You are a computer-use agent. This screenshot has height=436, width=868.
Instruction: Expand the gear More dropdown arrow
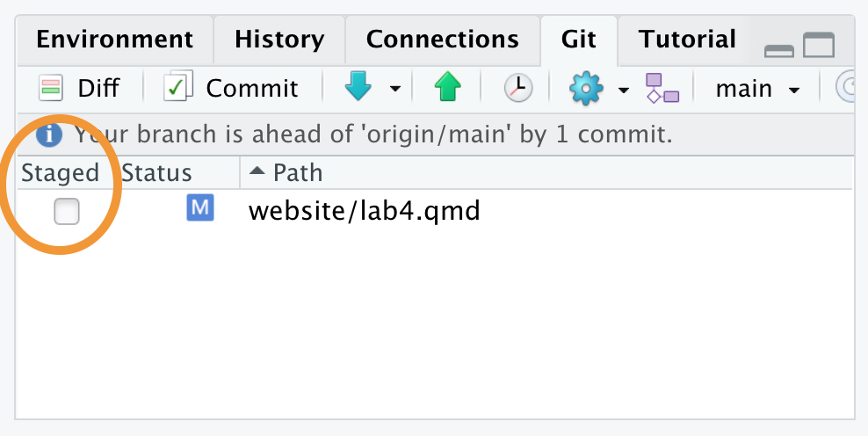624,90
